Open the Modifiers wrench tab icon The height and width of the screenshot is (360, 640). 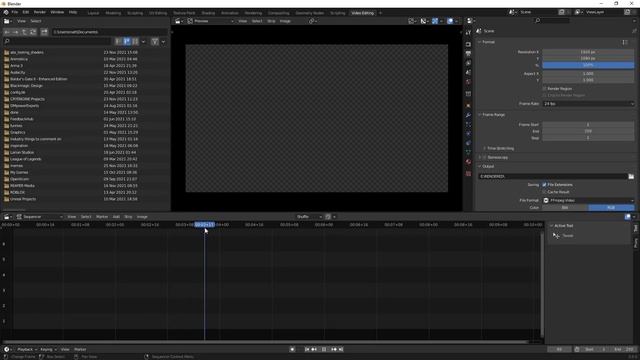click(x=468, y=115)
